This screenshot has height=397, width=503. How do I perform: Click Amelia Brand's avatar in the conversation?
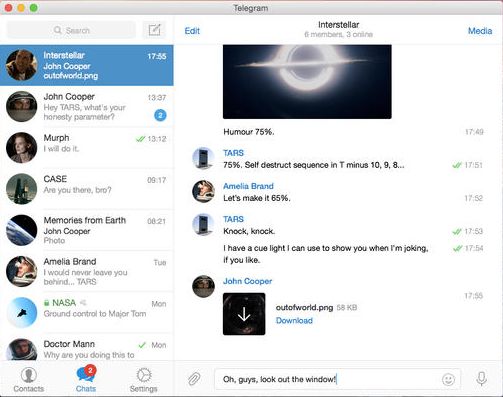tap(203, 191)
